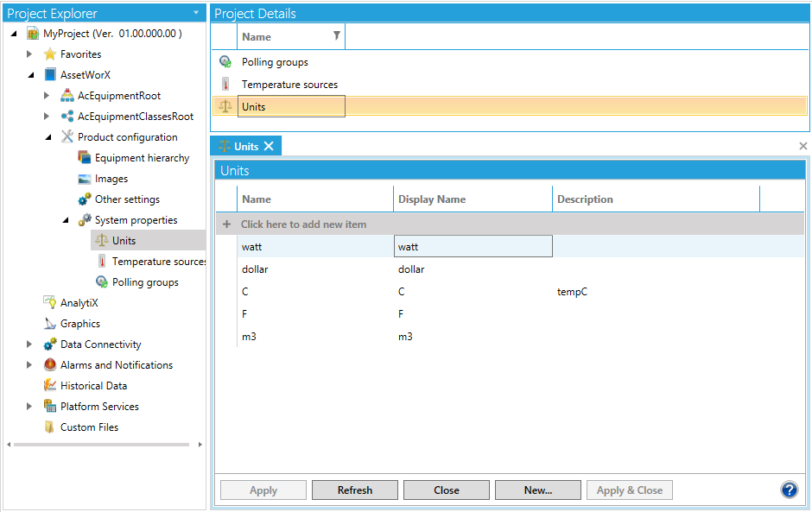Screen dimensions: 812x512
Task: Click the AnalytiX lightbulb icon
Action: pyautogui.click(x=50, y=303)
